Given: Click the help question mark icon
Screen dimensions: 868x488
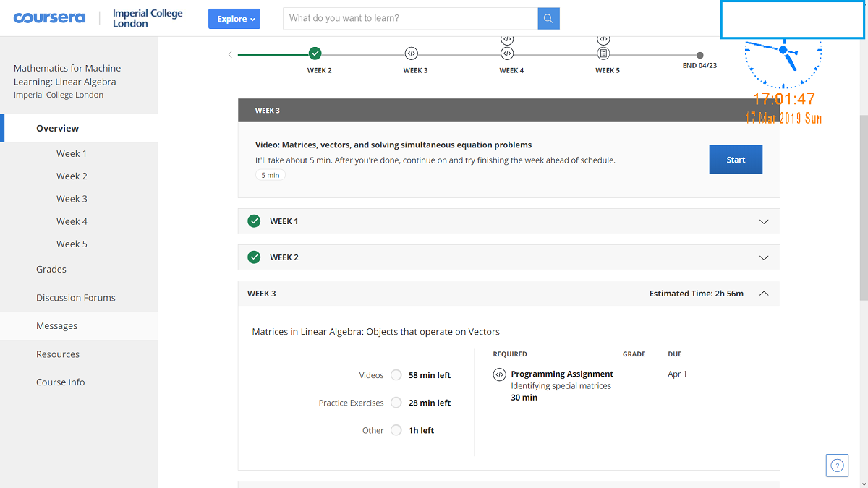Looking at the screenshot, I should click(837, 466).
